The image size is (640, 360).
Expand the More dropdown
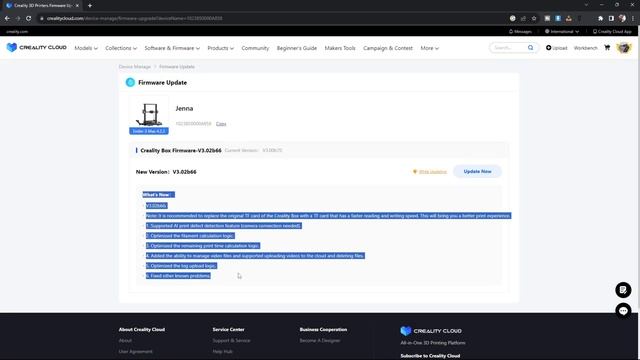[429, 48]
